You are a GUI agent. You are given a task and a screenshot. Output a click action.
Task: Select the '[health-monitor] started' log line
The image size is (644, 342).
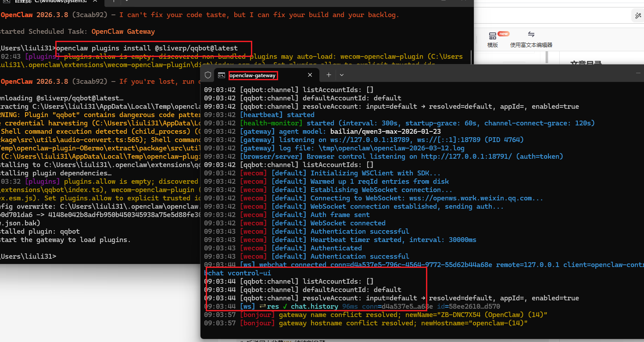tap(399, 123)
